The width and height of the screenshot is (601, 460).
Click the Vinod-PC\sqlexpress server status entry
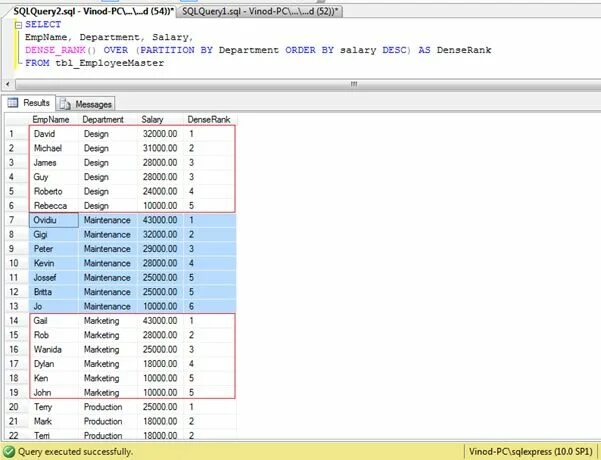530,452
